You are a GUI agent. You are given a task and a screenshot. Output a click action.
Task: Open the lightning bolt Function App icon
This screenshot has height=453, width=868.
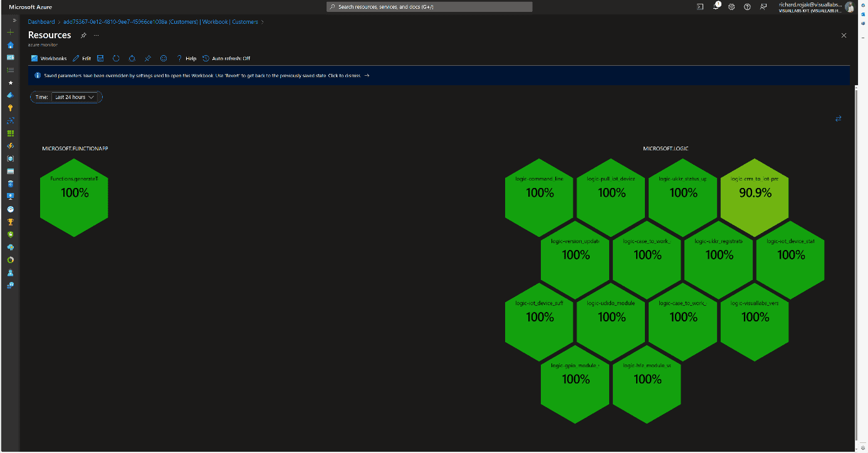(10, 146)
